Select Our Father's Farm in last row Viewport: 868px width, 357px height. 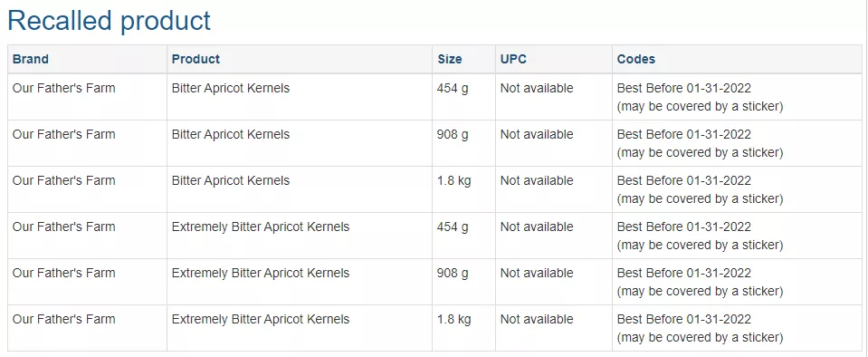(63, 319)
